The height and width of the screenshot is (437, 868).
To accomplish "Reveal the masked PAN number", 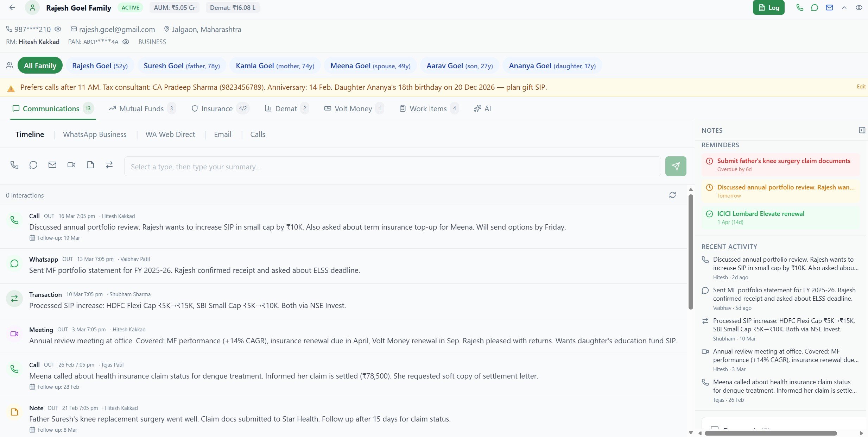I will (x=126, y=42).
